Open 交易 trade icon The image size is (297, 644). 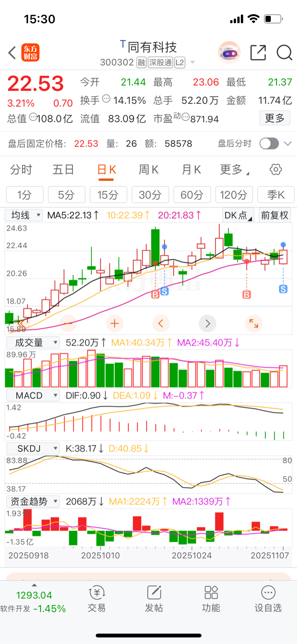97,599
